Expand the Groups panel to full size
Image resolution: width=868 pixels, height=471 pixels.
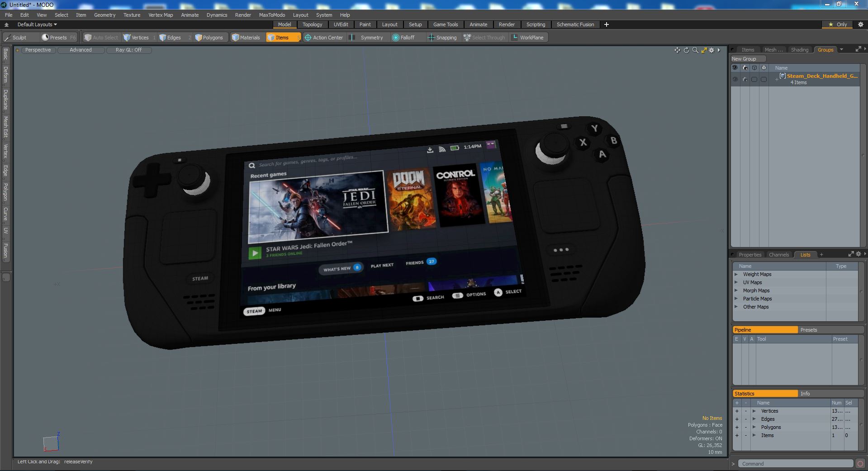[x=858, y=49]
